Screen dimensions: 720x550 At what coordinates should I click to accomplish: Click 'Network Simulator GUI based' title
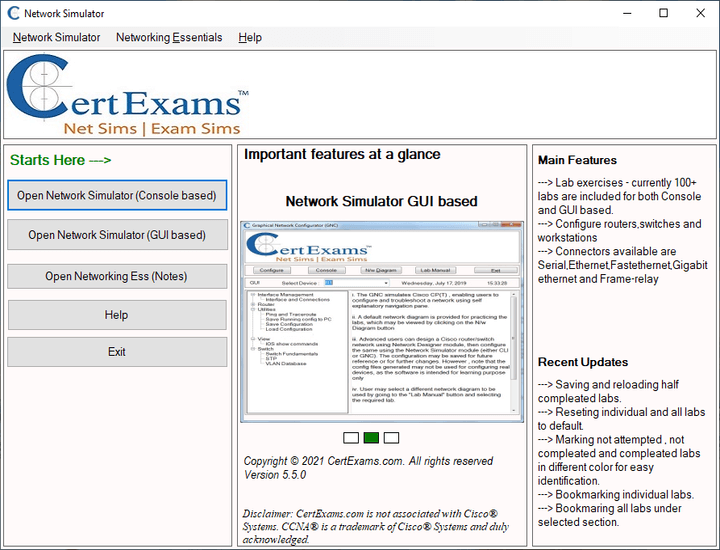click(382, 201)
